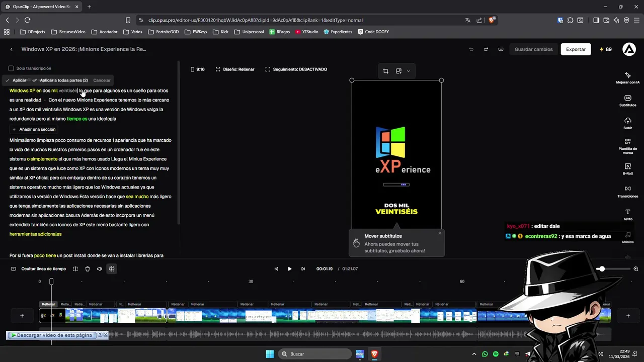Image resolution: width=644 pixels, height=362 pixels.
Task: Click the undo arrow icon
Action: [x=471, y=49]
